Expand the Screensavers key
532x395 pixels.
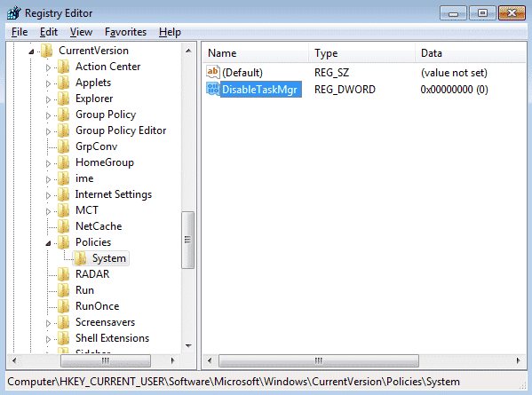click(48, 323)
